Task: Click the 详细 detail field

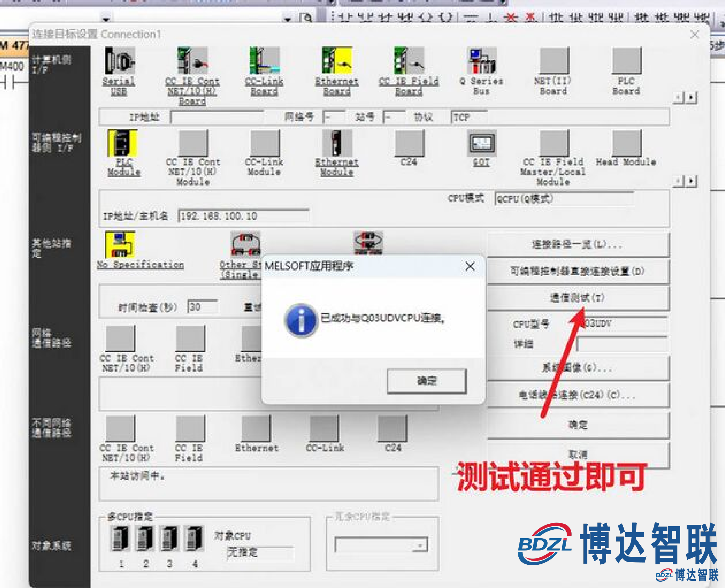Action: [x=622, y=345]
